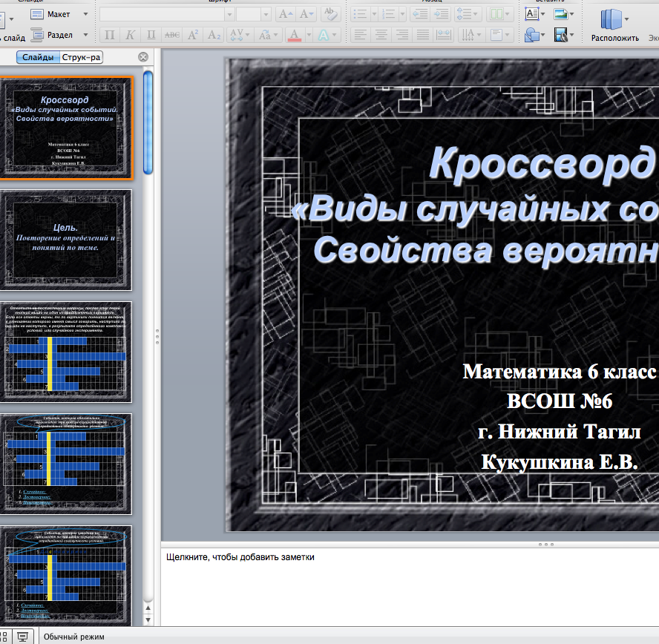This screenshot has width=659, height=644.
Task: Click the numbered list icon
Action: [x=389, y=14]
